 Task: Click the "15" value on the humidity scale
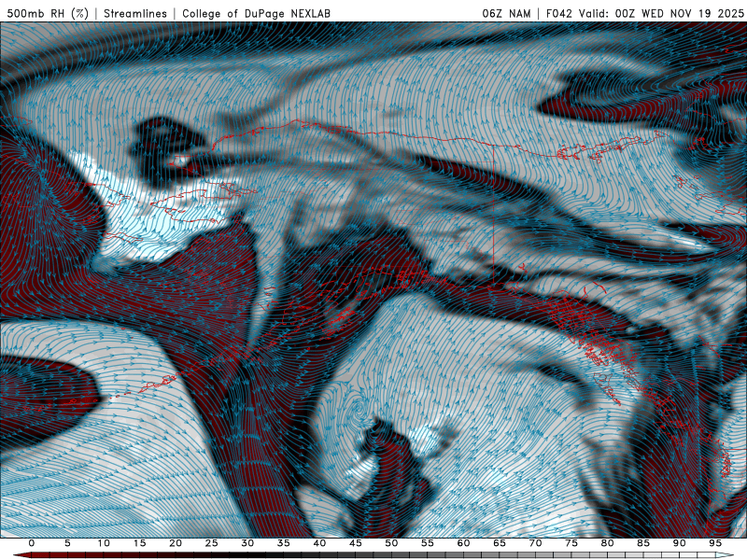coord(139,543)
